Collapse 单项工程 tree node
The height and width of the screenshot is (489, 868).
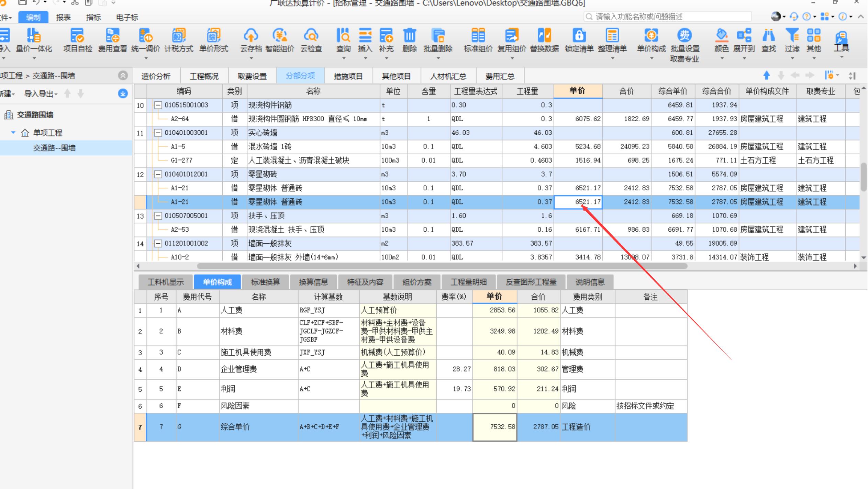(13, 132)
